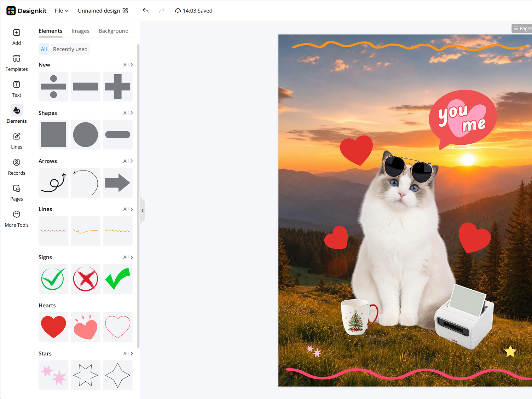Expand All in the Stars section
The width and height of the screenshot is (532, 399).
point(128,353)
